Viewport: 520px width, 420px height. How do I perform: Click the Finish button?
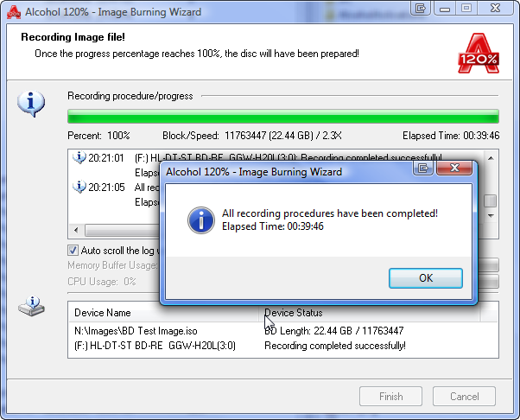[x=390, y=397]
